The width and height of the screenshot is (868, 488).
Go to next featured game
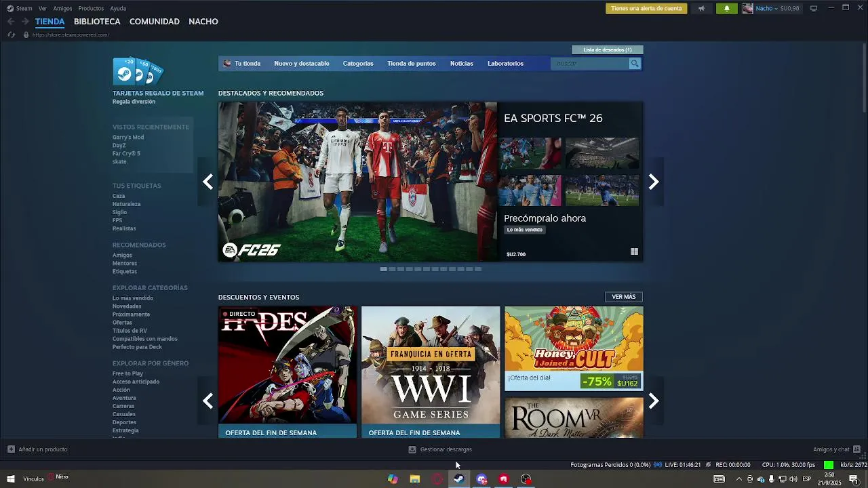point(654,182)
